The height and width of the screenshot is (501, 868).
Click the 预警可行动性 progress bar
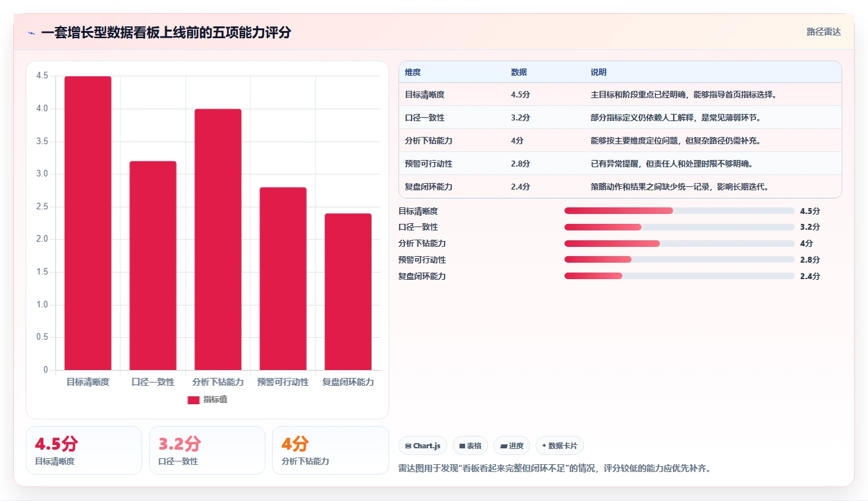tap(679, 259)
